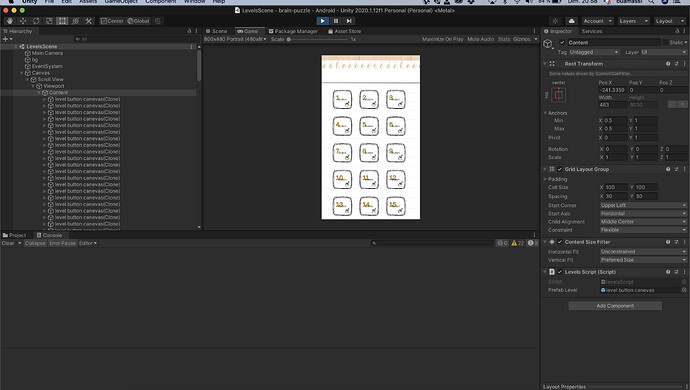Open the Vertical Fit Preferred Size dropdown

tap(643, 260)
